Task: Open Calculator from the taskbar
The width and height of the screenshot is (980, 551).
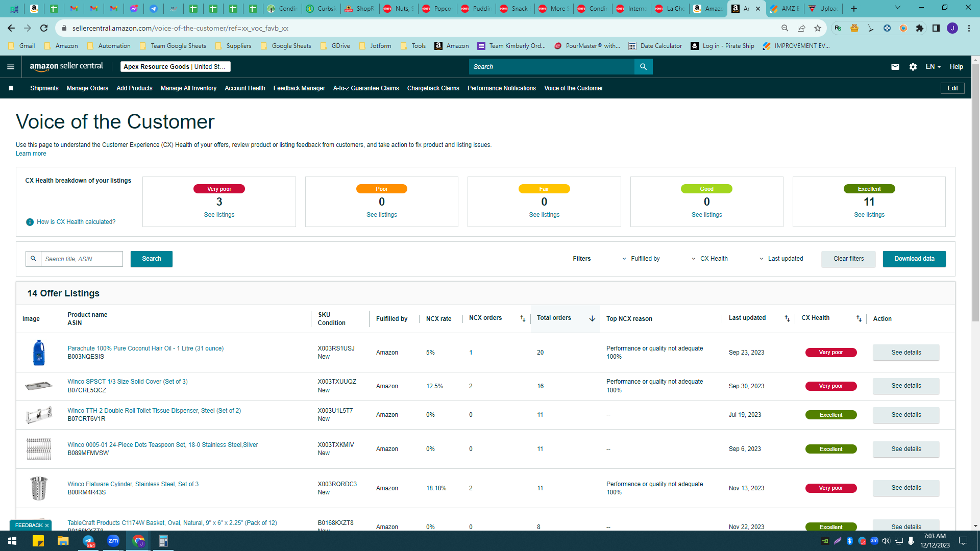Action: click(163, 541)
